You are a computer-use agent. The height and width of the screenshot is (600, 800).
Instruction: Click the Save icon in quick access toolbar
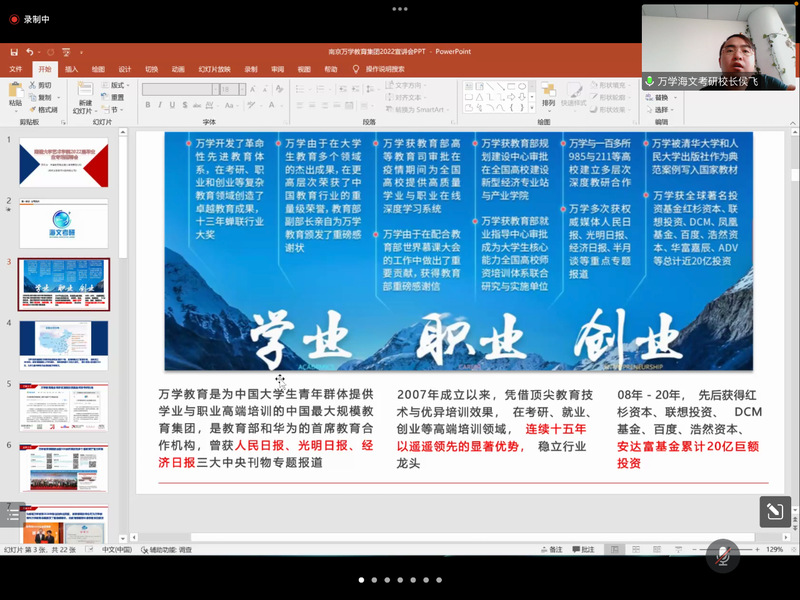pyautogui.click(x=14, y=52)
